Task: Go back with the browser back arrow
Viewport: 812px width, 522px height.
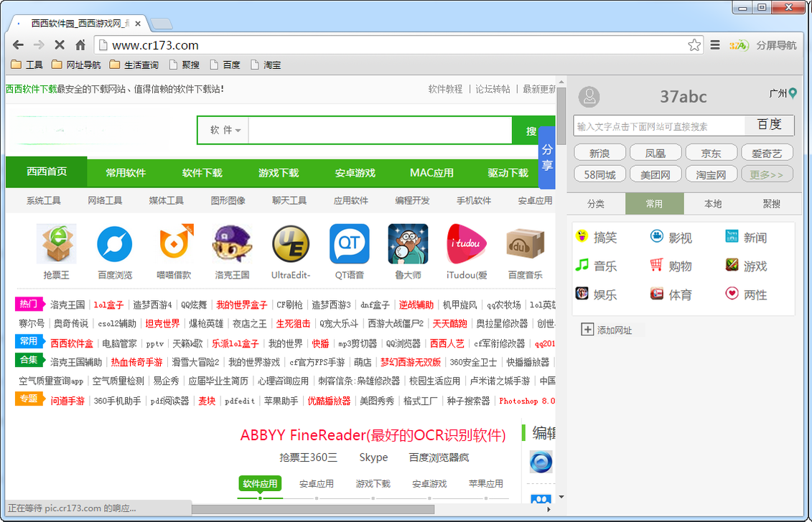Action: (x=18, y=45)
